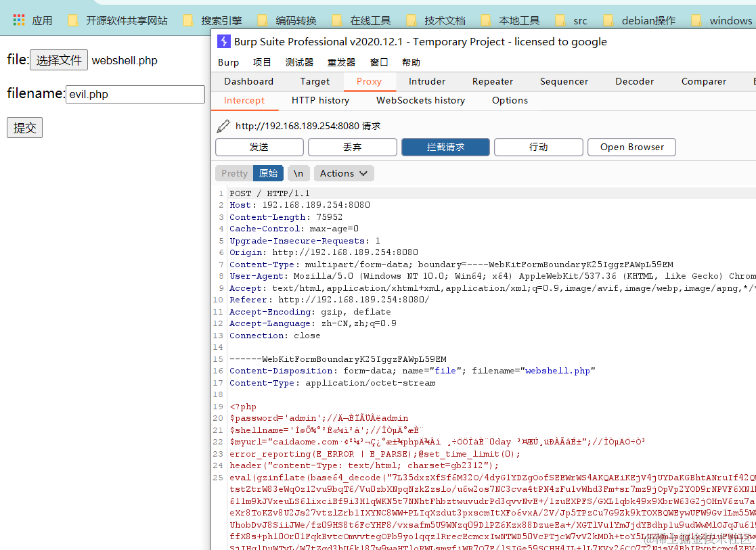Click the Referer header line
Image resolution: width=756 pixels, height=550 pixels.
[330, 299]
